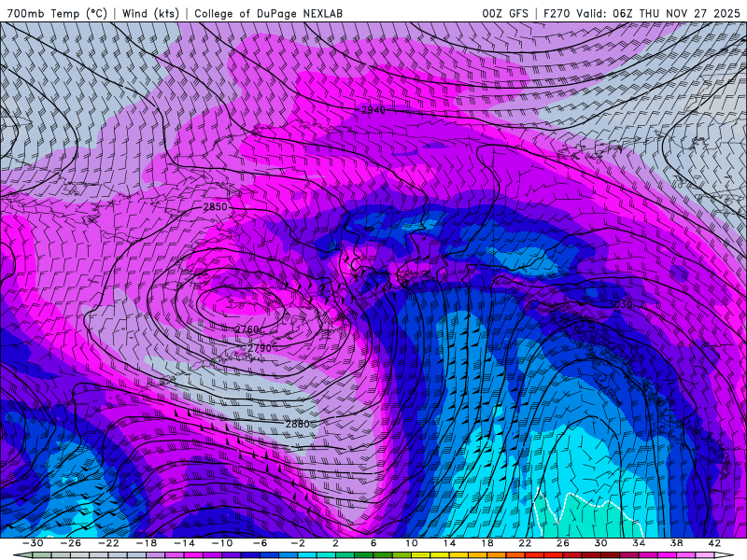Image resolution: width=747 pixels, height=560 pixels.
Task: Select the -2 legend value
Action: click(x=298, y=543)
